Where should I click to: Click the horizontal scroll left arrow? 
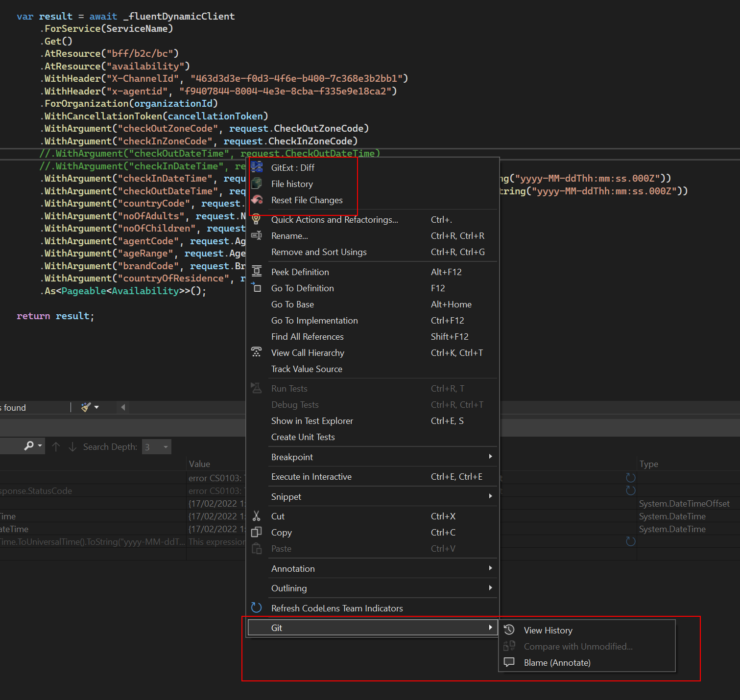pyautogui.click(x=123, y=407)
